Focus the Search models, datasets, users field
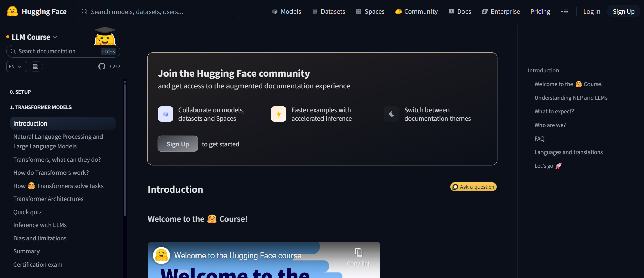 coord(159,12)
